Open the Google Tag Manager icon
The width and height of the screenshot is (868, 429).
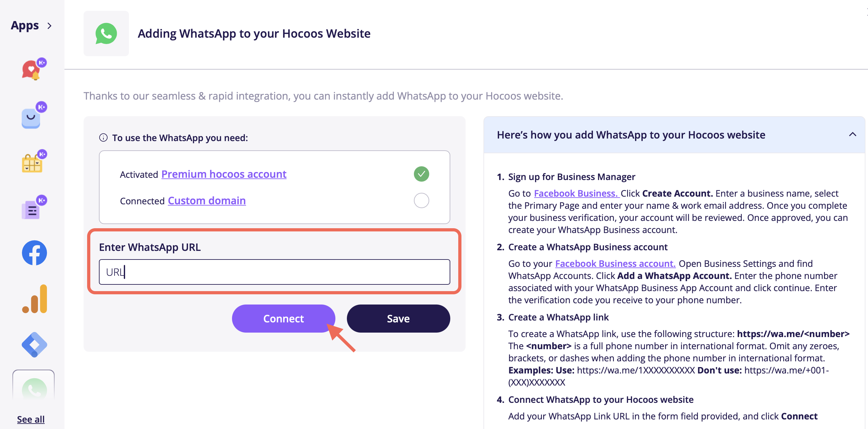[x=34, y=344]
